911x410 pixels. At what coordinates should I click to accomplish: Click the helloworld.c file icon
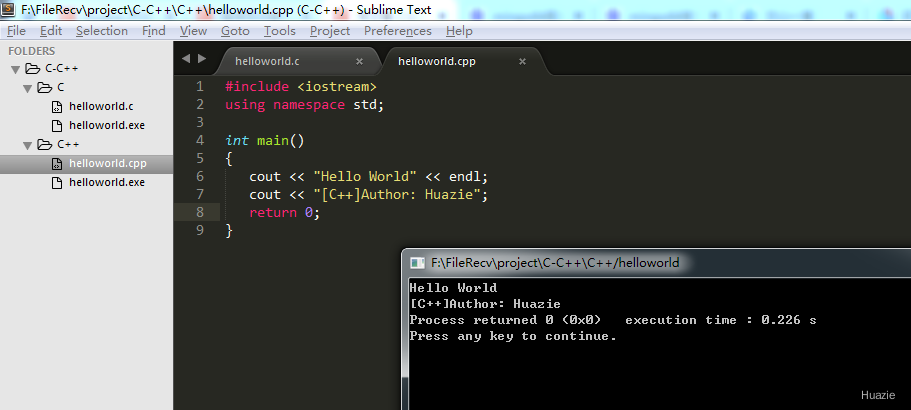(57, 106)
